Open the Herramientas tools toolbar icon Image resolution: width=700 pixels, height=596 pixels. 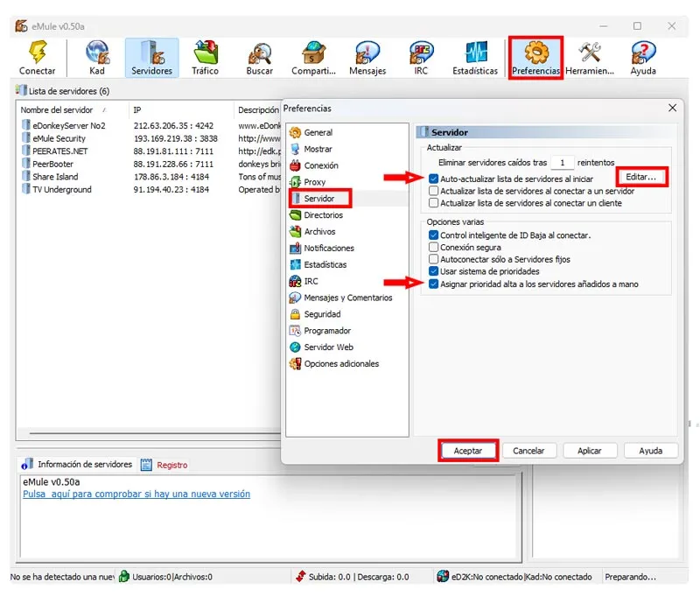click(x=590, y=58)
